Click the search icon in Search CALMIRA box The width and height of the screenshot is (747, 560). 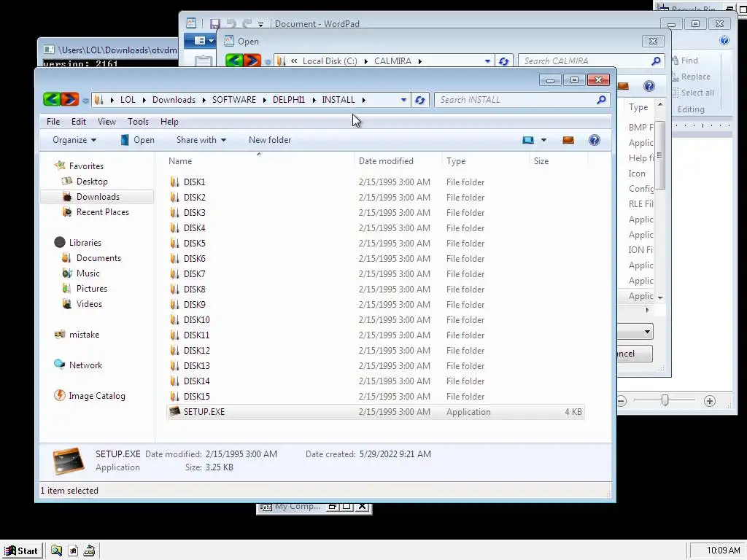656,61
